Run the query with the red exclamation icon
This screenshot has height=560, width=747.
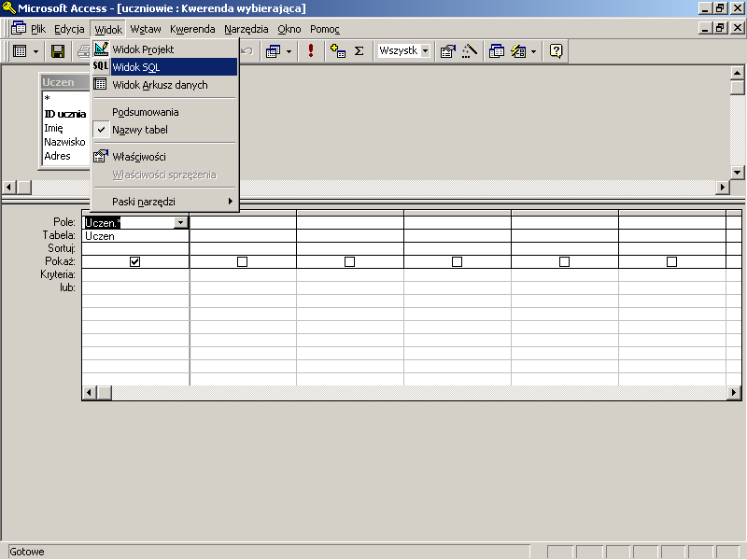(x=310, y=51)
